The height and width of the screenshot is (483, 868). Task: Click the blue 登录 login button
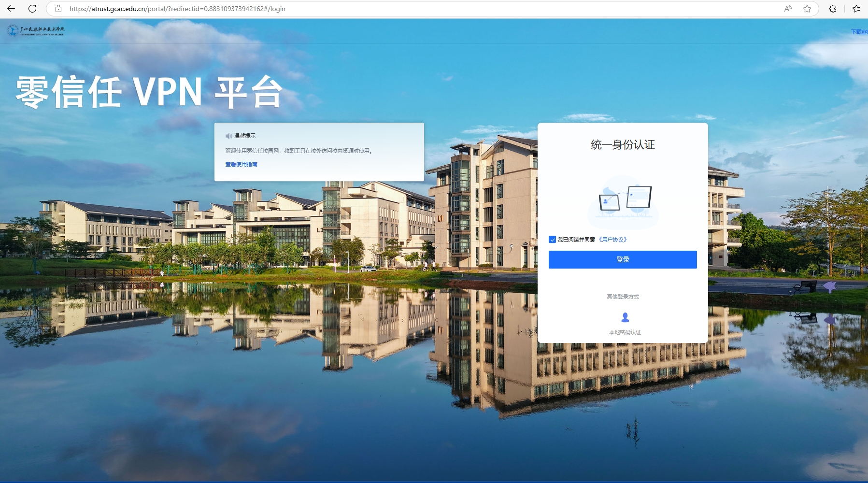coord(623,259)
